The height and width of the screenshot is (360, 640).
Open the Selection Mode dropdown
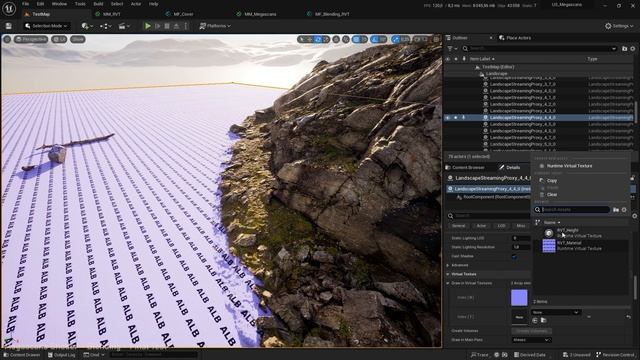[x=46, y=26]
